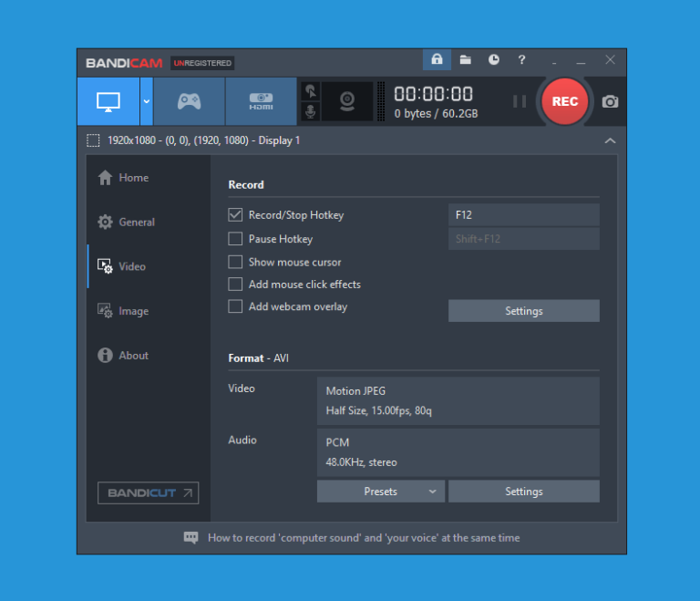Click the About info icon
The image size is (700, 601).
pos(105,356)
